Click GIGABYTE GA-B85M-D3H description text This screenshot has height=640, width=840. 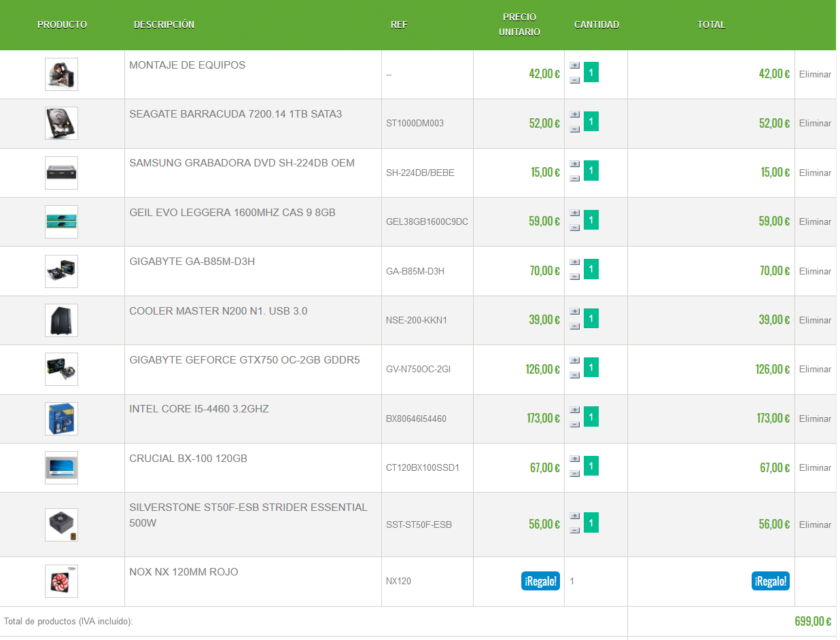(192, 262)
